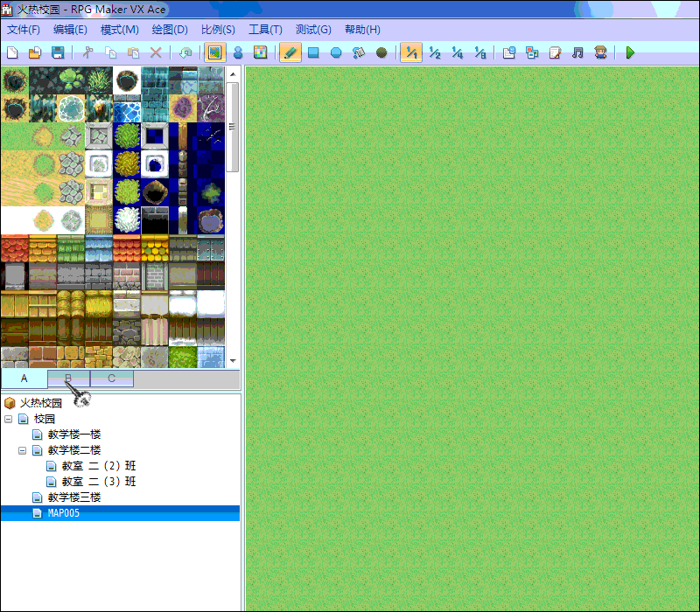Set map zoom to 1/2 scale

[x=434, y=52]
